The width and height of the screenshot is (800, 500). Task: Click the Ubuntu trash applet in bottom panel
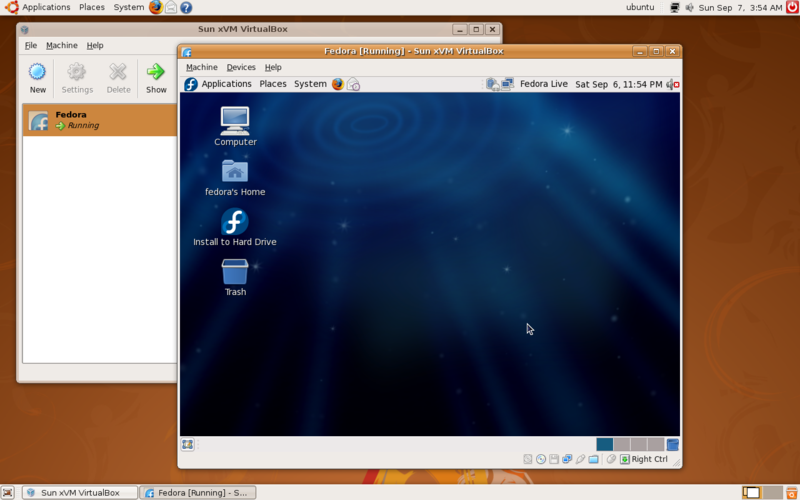click(x=792, y=492)
